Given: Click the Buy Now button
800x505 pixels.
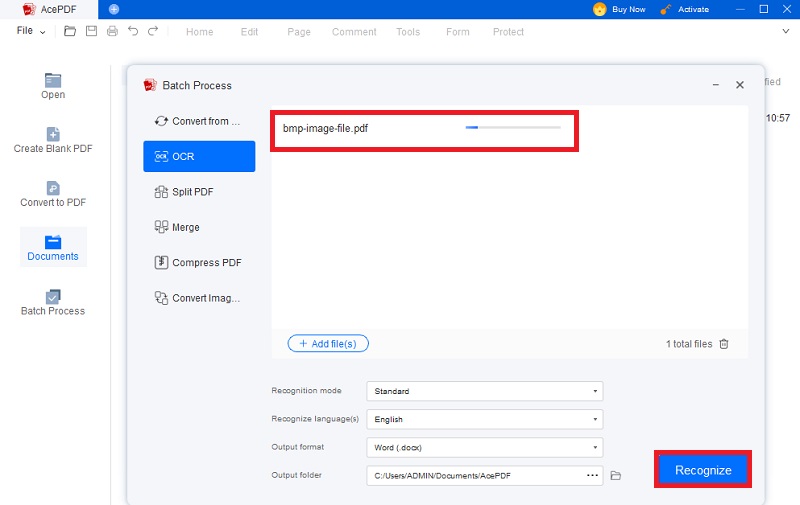Looking at the screenshot, I should click(619, 9).
